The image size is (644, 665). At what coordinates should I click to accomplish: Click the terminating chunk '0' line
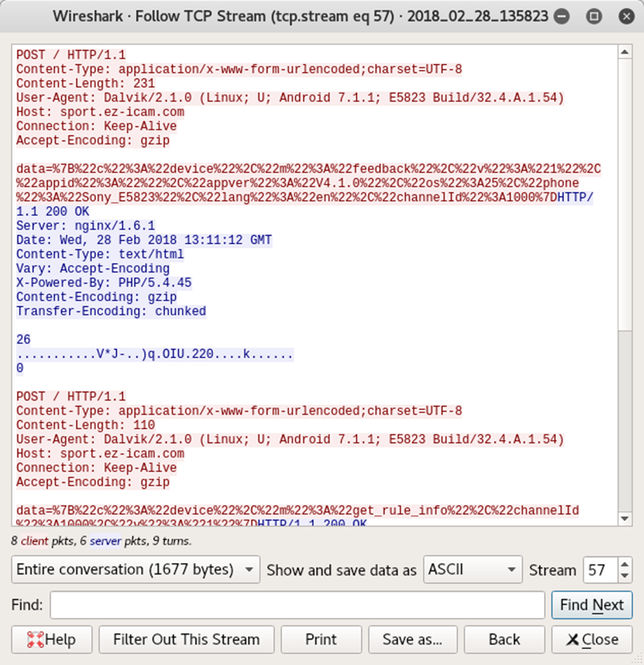click(x=20, y=368)
